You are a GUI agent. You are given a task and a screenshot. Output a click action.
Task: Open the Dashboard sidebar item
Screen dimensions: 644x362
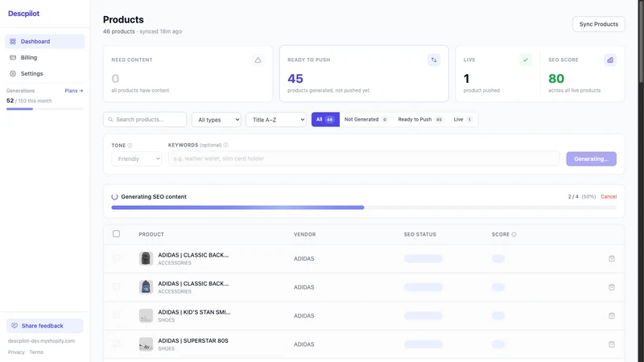click(45, 42)
